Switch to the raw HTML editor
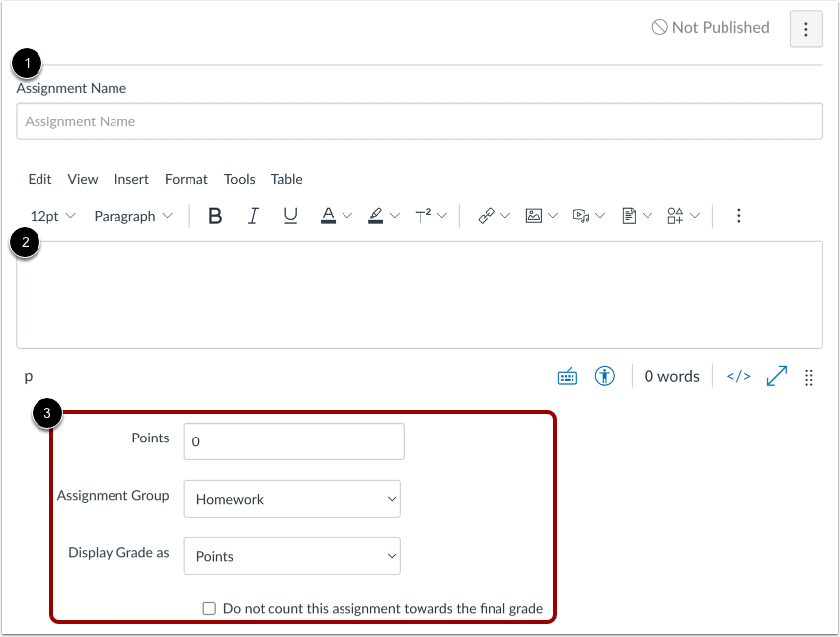This screenshot has height=637, width=840. tap(738, 375)
